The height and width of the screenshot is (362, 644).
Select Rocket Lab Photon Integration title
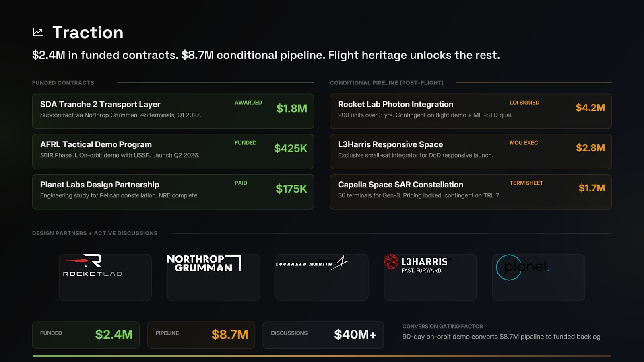(x=396, y=104)
